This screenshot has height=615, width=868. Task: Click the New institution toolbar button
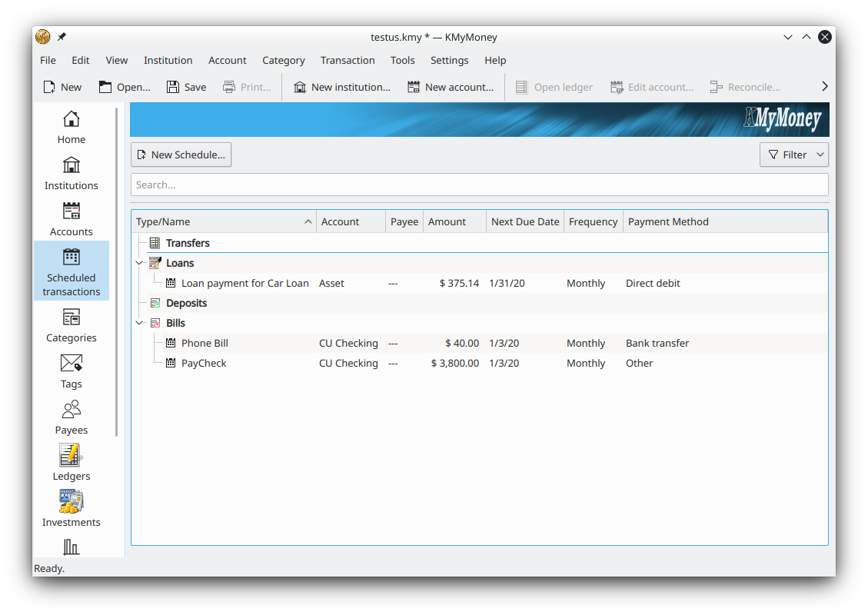click(341, 87)
